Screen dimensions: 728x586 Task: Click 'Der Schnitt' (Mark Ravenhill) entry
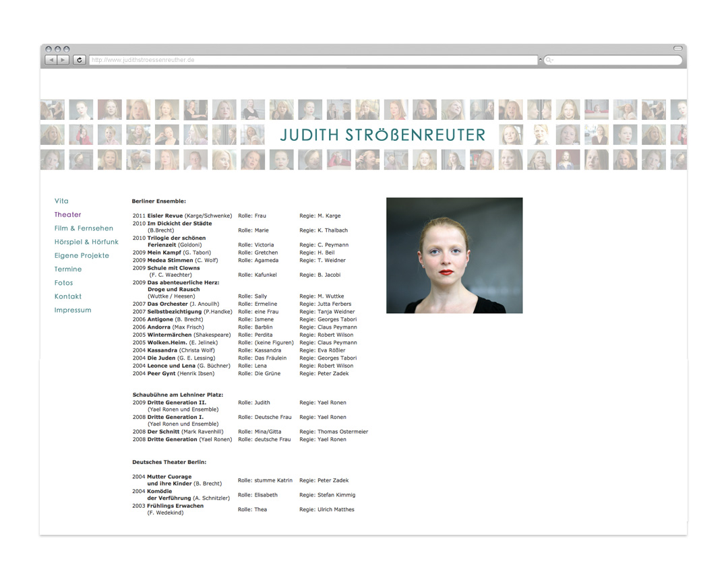[178, 432]
